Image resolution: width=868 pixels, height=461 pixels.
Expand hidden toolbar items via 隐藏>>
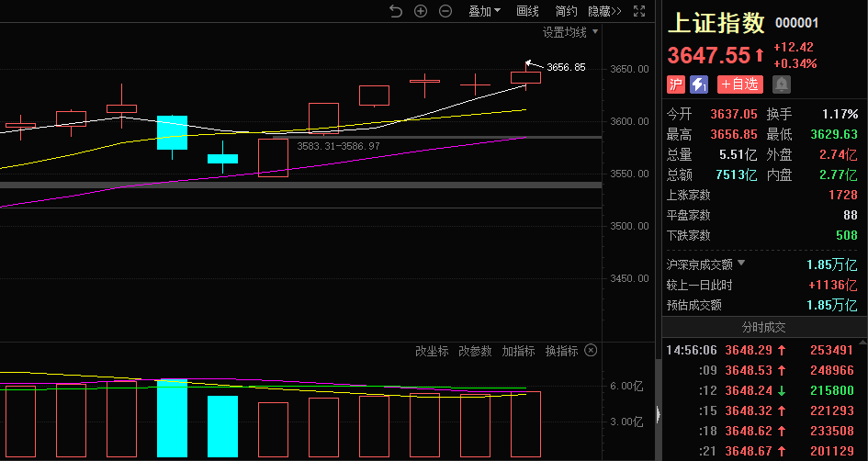[604, 11]
